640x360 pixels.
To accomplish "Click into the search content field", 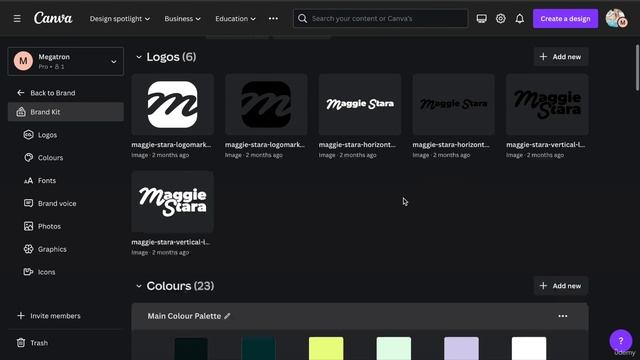I will pyautogui.click(x=380, y=18).
